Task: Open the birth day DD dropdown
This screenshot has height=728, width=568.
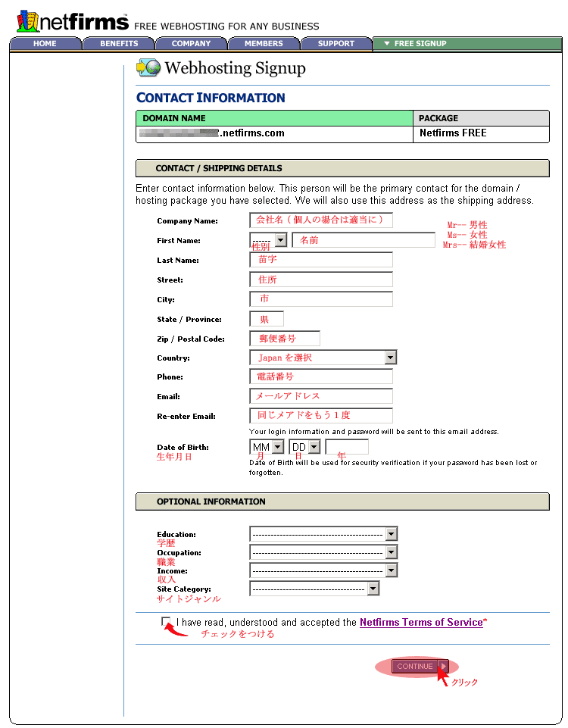Action: (x=305, y=447)
